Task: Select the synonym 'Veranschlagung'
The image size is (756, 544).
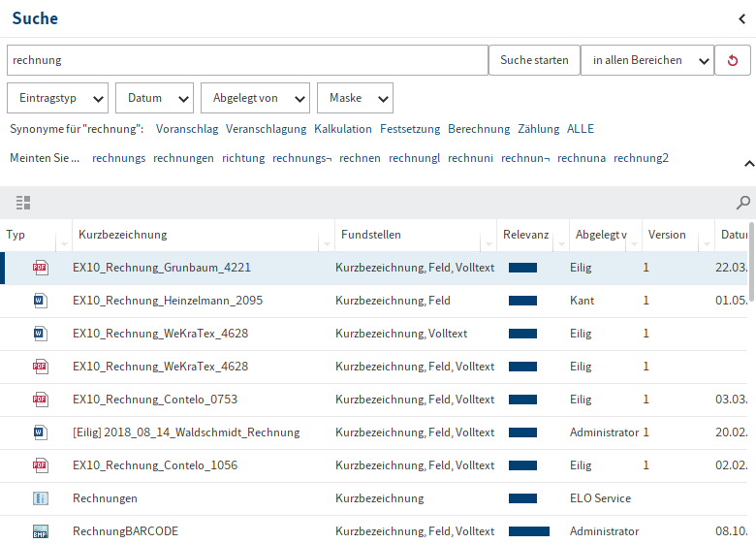Action: tap(267, 129)
